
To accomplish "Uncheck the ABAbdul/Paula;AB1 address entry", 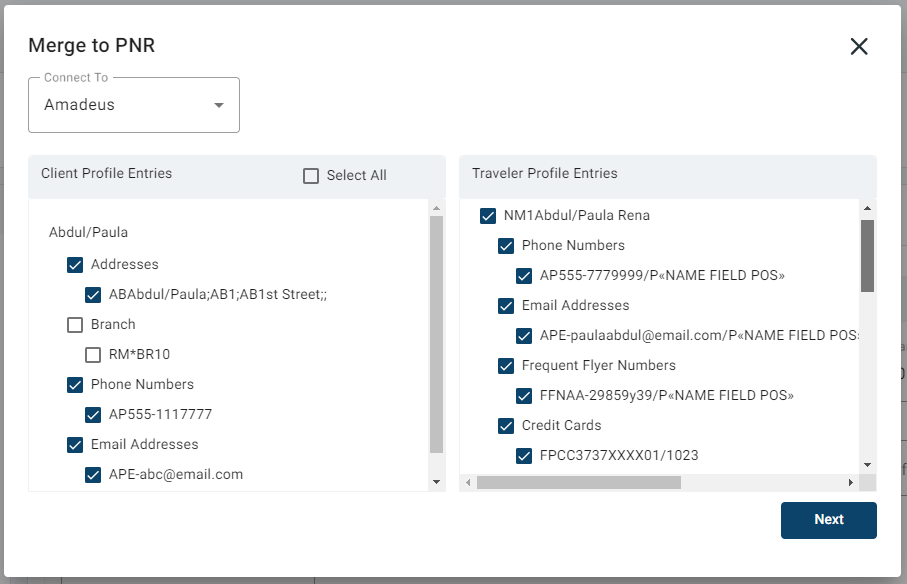I will (x=93, y=294).
